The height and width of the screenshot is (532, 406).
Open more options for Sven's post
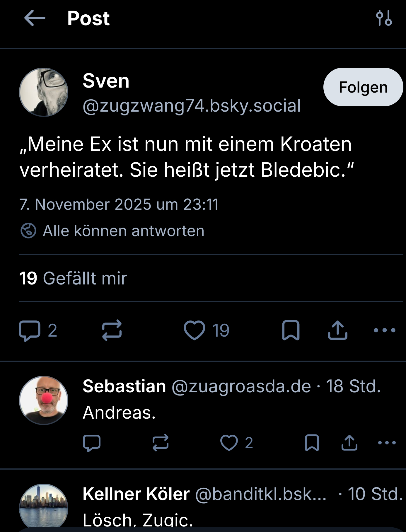384,330
